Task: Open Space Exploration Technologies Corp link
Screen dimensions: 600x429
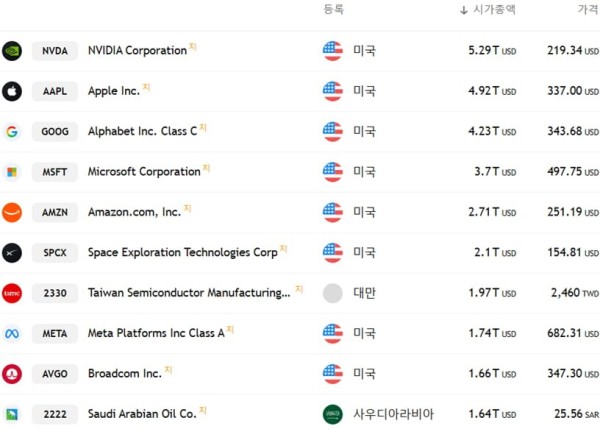Action: click(183, 253)
